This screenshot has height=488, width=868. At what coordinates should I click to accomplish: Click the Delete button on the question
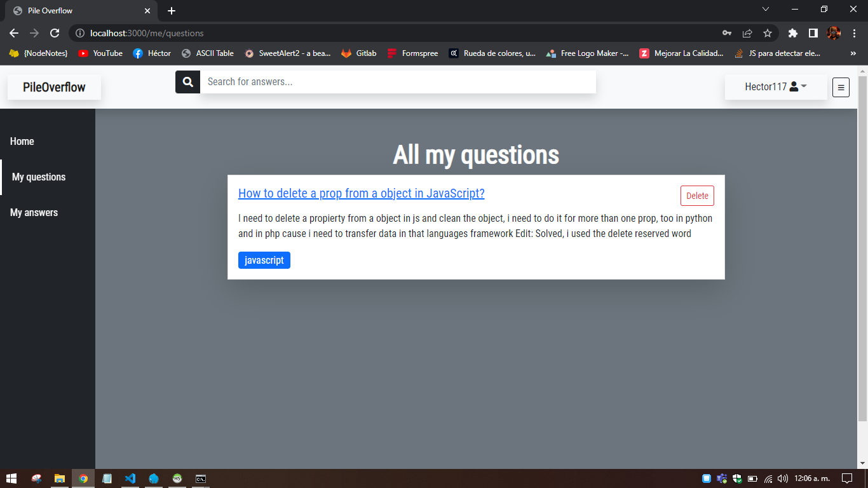click(697, 196)
